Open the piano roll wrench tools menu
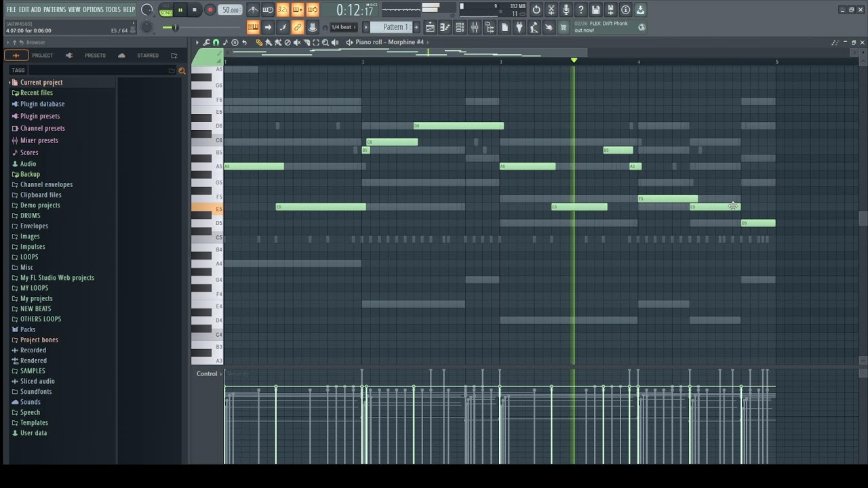The image size is (868, 488). click(207, 43)
